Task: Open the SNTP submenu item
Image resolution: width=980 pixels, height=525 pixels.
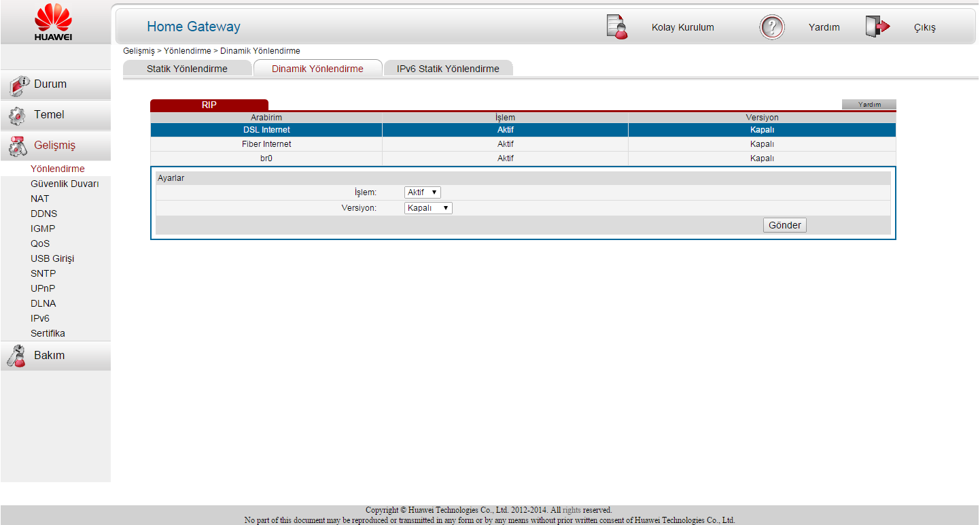Action: tap(43, 273)
